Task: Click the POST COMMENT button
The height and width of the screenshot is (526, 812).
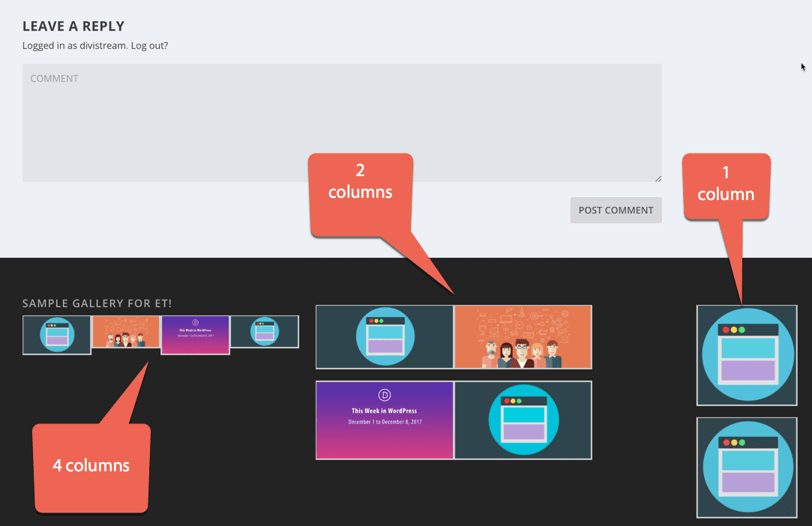Action: coord(616,210)
